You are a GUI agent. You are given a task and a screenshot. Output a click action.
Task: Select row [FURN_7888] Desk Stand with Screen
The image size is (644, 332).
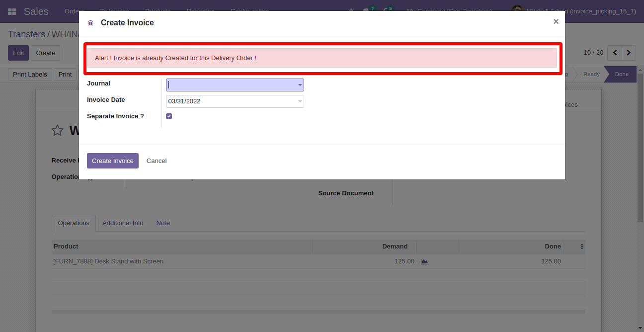(319, 261)
